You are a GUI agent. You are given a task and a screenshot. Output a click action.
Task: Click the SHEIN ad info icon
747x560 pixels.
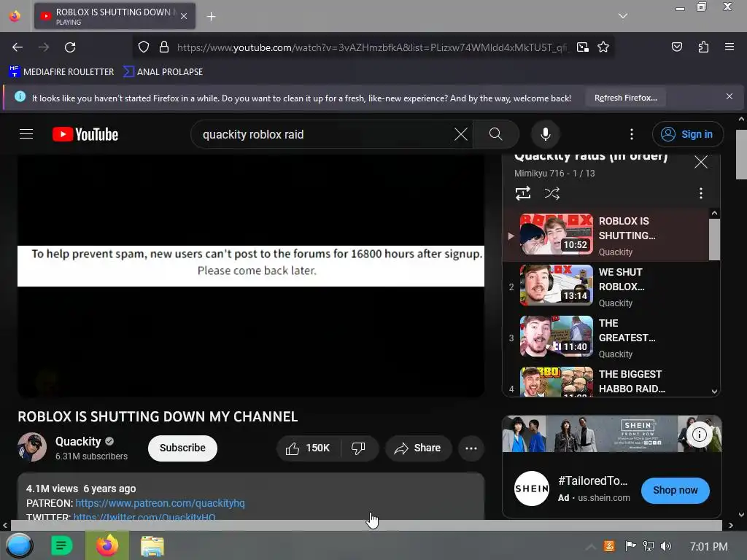[699, 435]
